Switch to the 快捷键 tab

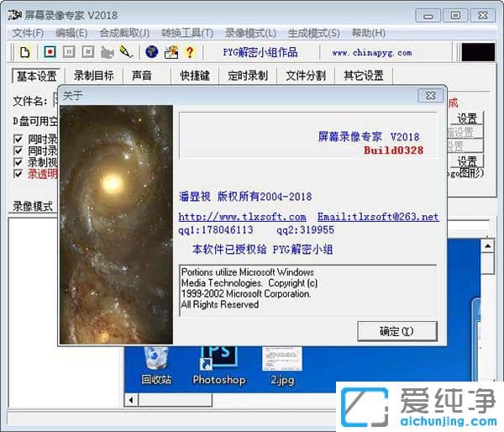[195, 76]
